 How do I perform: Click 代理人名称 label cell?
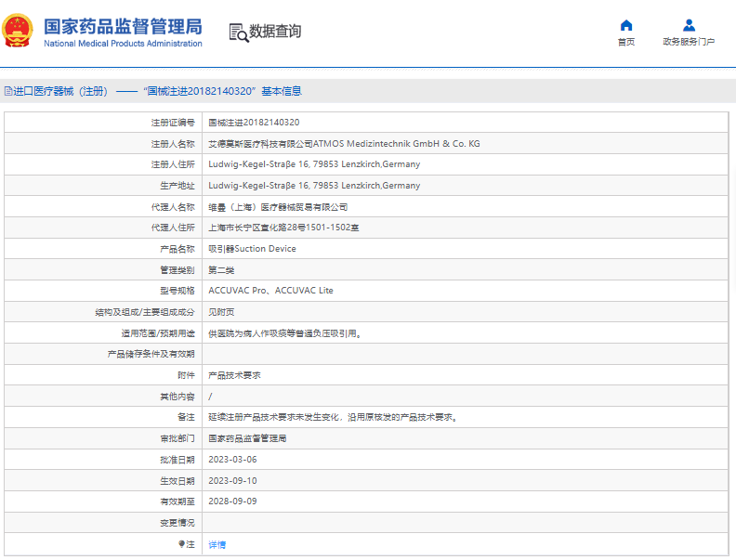(x=103, y=207)
